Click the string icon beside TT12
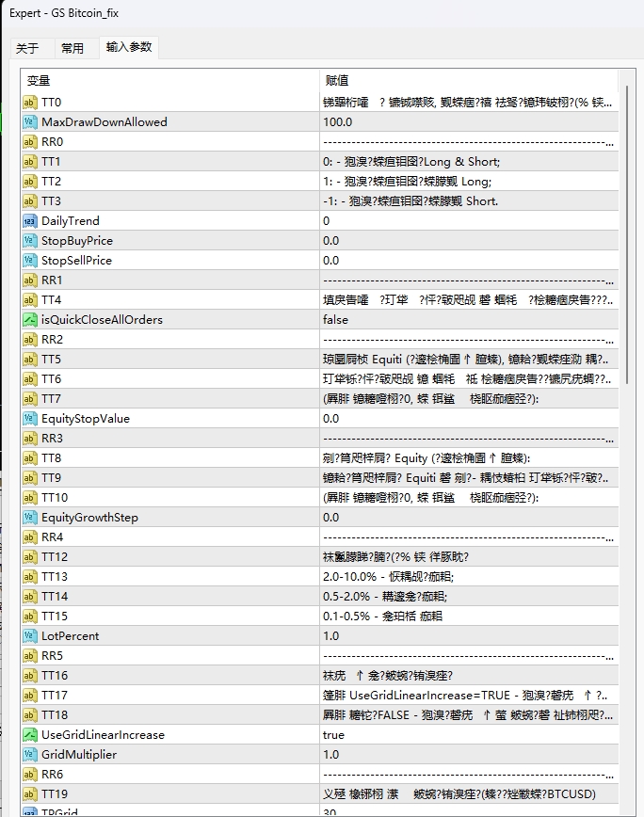This screenshot has height=817, width=644. pos(30,557)
